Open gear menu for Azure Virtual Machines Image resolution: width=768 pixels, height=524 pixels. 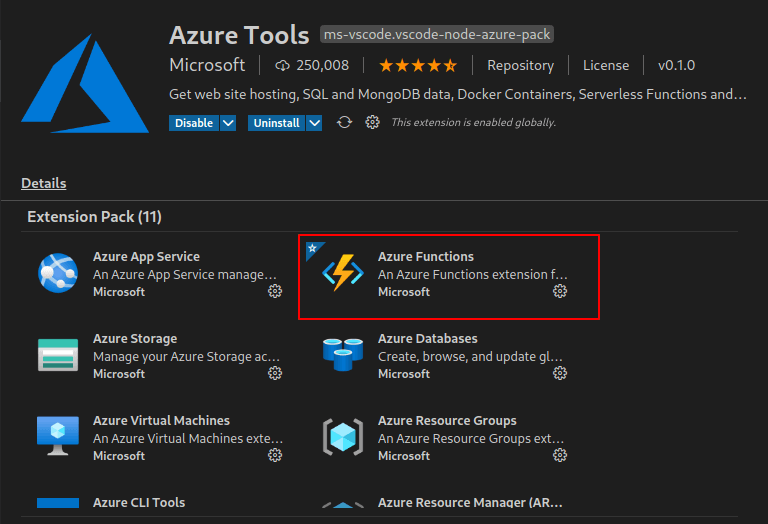click(x=275, y=455)
